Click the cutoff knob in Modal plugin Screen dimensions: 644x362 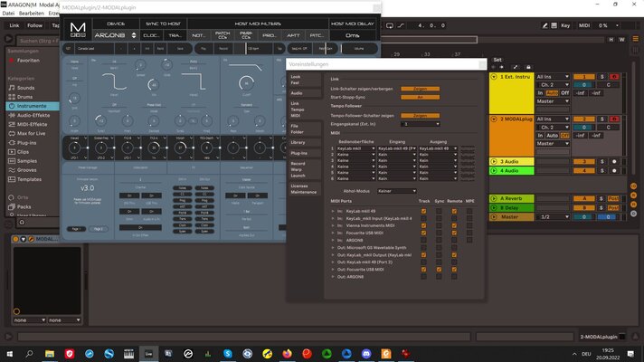pos(246,83)
